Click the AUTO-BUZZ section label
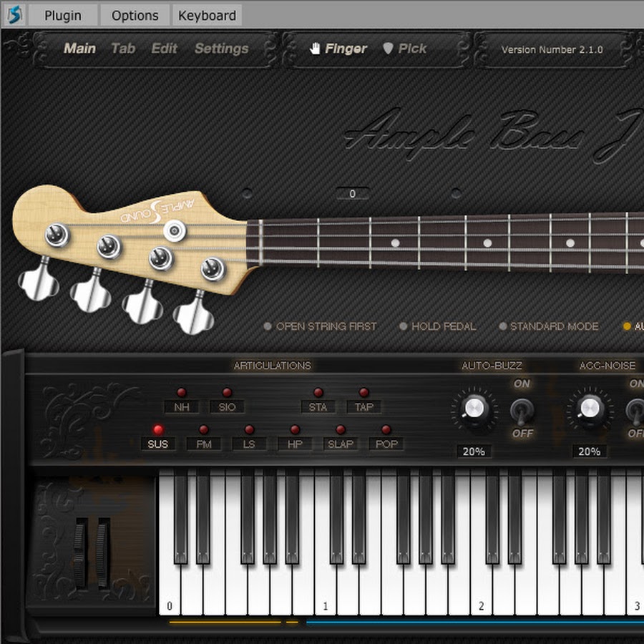 pyautogui.click(x=492, y=366)
